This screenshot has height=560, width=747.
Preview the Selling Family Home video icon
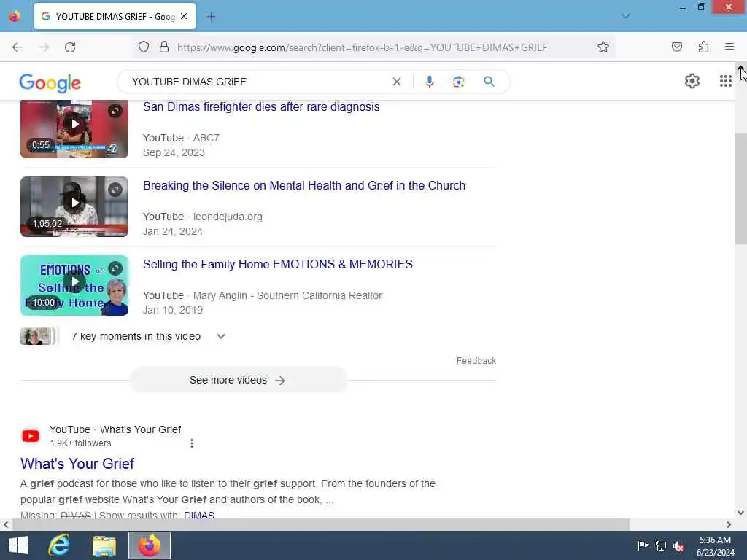tap(115, 268)
